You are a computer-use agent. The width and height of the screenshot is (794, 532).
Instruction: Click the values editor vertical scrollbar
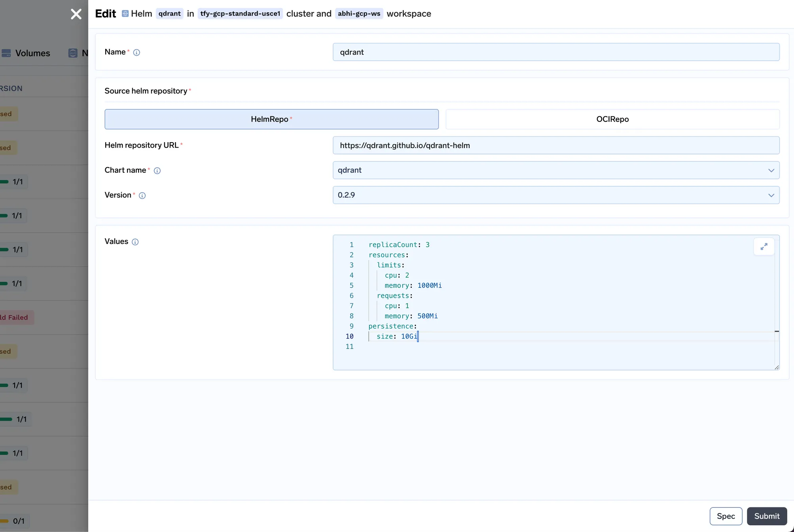777,302
